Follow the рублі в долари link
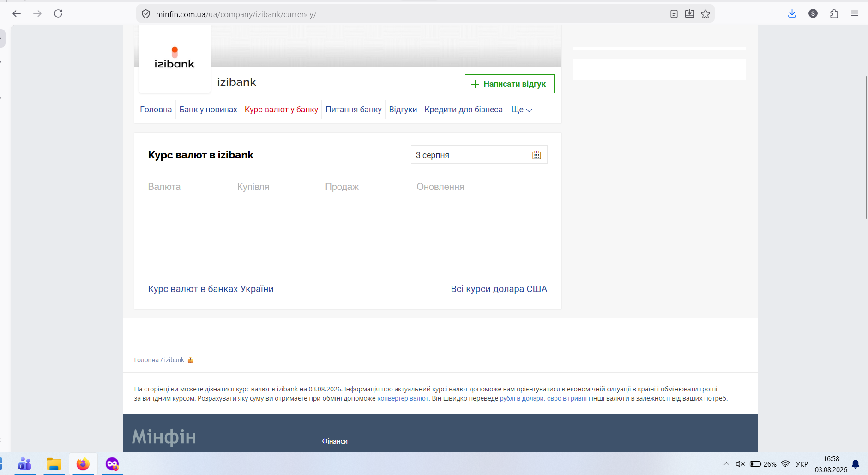Screen dimensions: 868x475 pos(522,398)
